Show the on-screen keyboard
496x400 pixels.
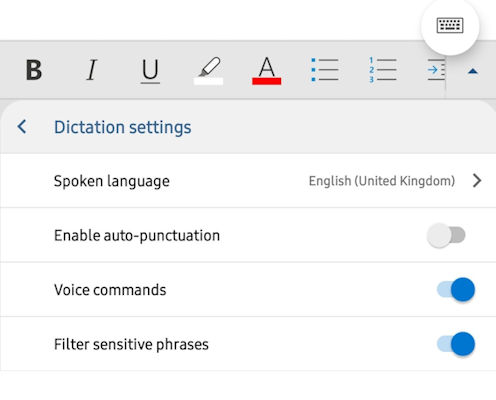(450, 26)
